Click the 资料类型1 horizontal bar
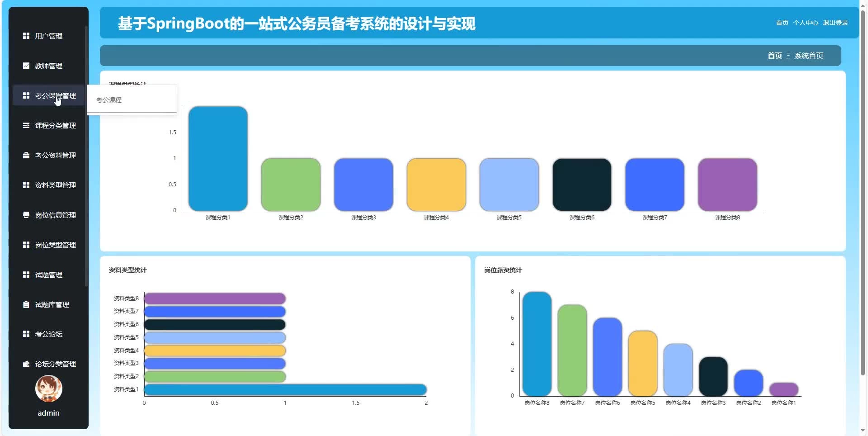The image size is (868, 436). (285, 389)
